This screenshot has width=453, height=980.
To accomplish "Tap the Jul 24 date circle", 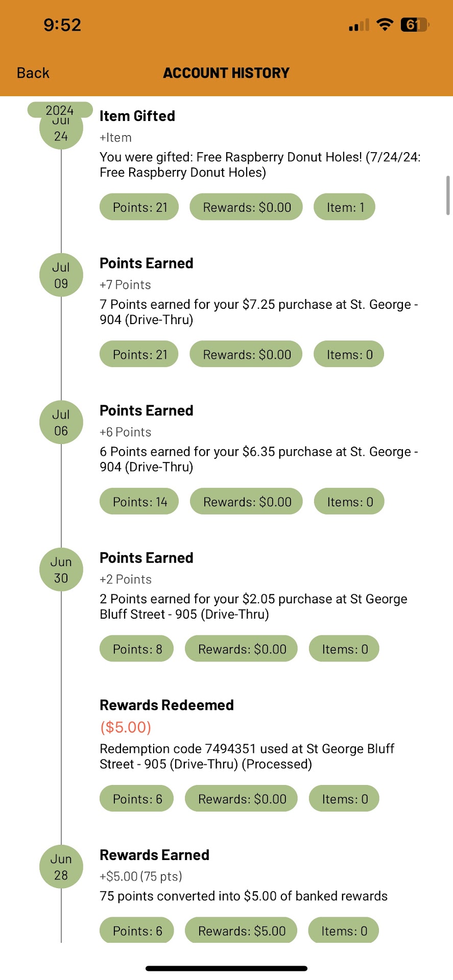I will click(x=61, y=133).
